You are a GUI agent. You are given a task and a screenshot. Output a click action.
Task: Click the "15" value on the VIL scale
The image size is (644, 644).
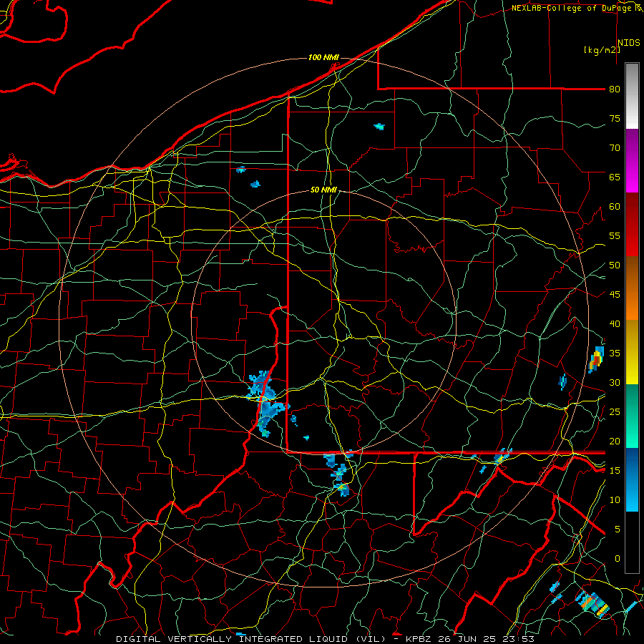[x=615, y=471]
